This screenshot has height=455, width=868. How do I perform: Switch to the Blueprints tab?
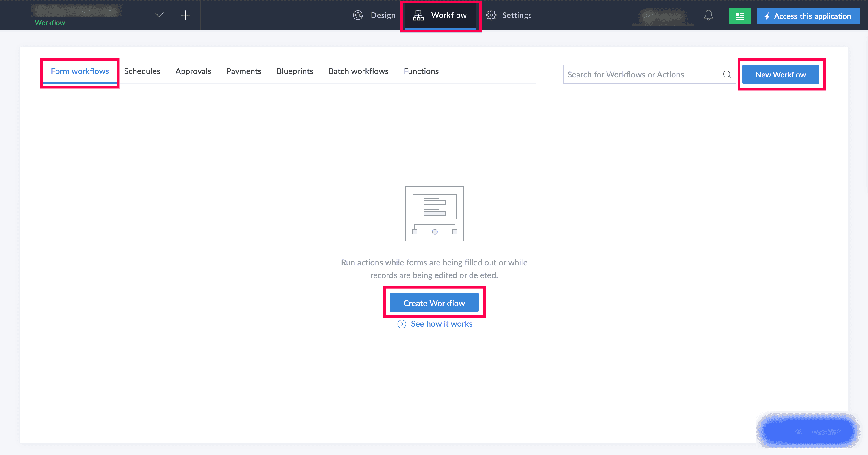pyautogui.click(x=295, y=71)
